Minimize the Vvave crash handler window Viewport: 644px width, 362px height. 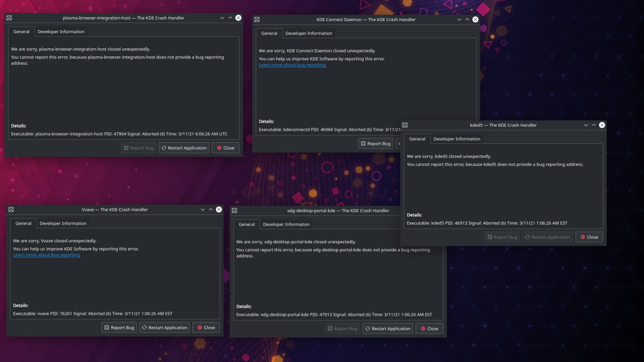click(x=203, y=210)
